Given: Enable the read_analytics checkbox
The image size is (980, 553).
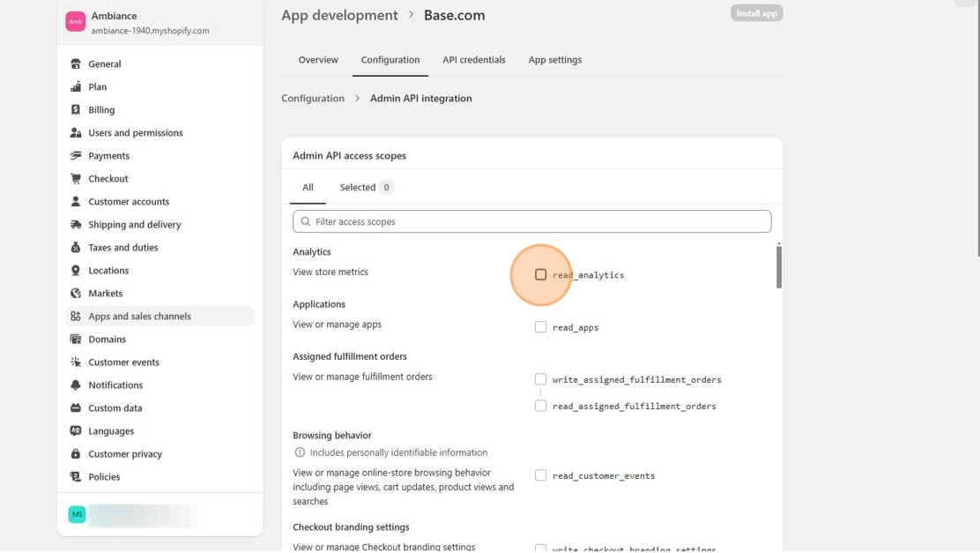Looking at the screenshot, I should click(540, 275).
